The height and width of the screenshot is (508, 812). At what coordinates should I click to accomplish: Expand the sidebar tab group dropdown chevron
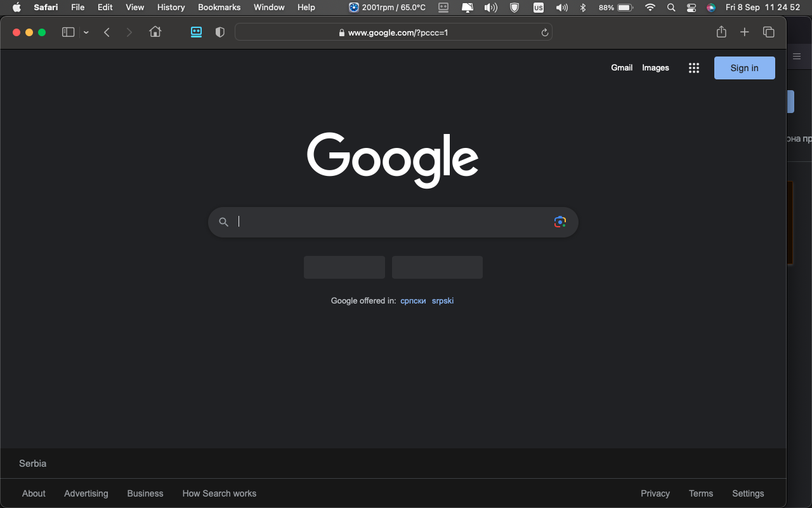(x=86, y=32)
